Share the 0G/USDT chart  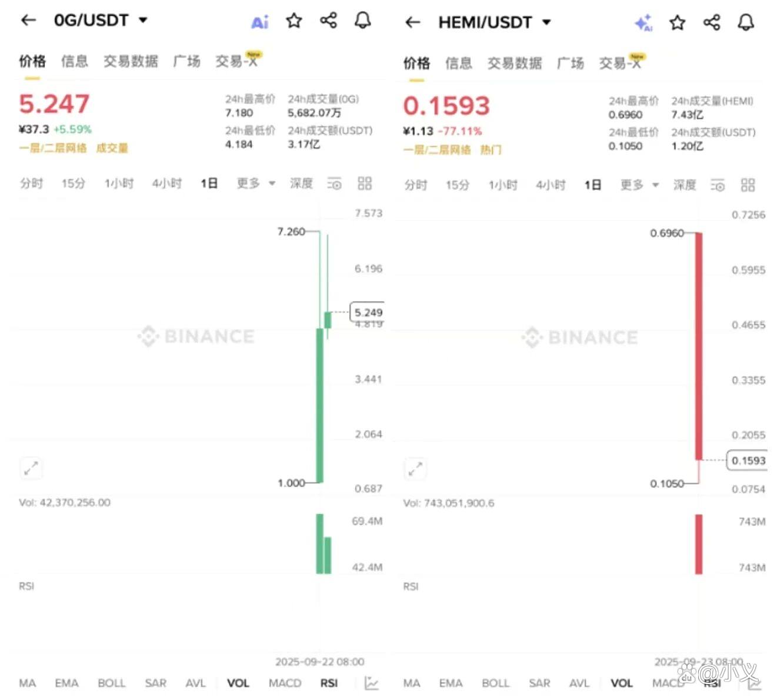(328, 21)
